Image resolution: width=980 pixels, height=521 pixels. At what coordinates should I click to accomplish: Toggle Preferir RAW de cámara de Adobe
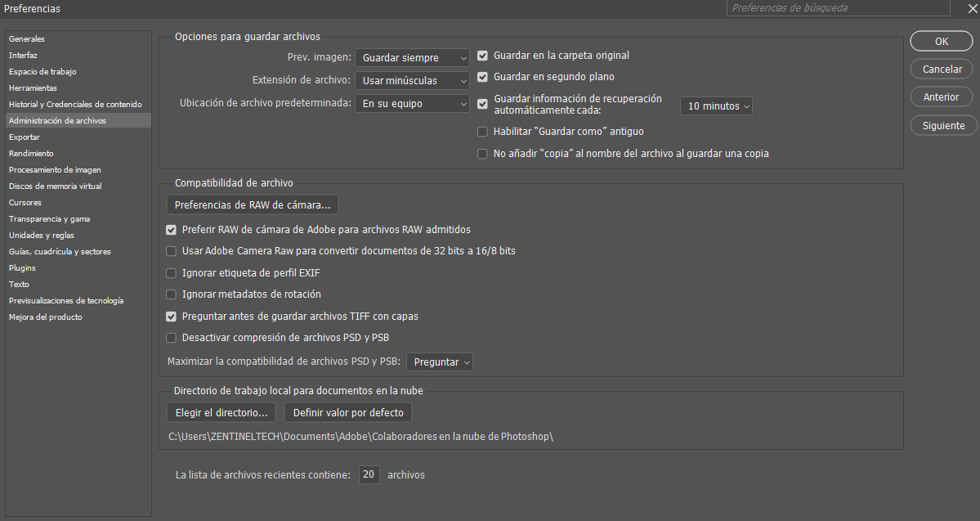(172, 230)
